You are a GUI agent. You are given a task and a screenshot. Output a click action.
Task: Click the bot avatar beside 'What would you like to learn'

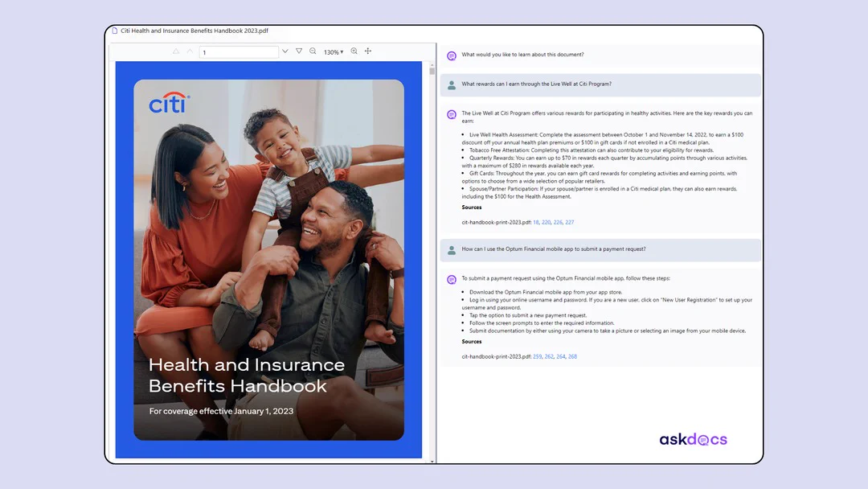point(452,56)
